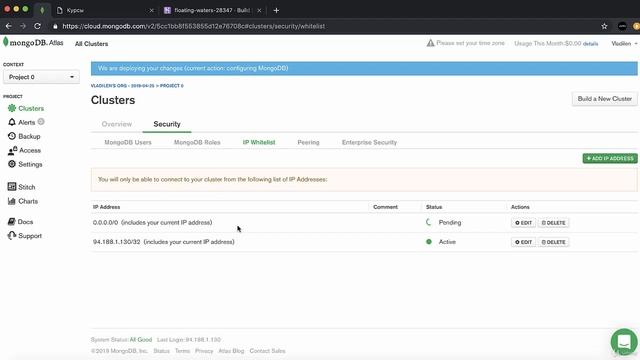
Task: Open footer Status link
Action: click(161, 351)
